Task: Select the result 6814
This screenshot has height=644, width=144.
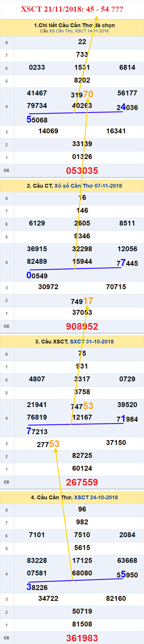Action: [127, 68]
